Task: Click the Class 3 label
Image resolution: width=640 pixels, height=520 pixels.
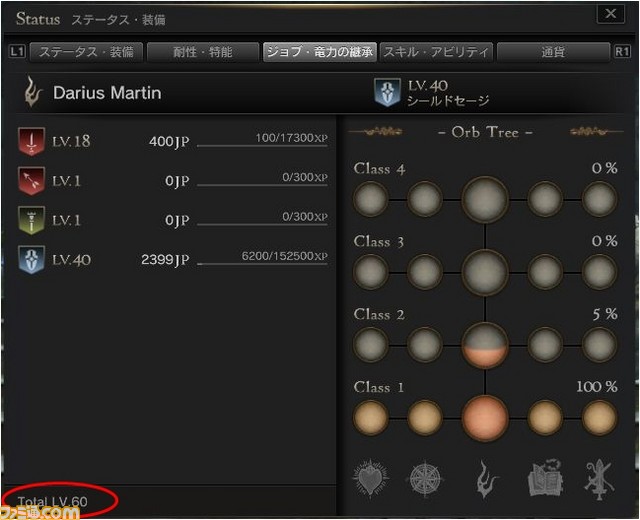Action: [379, 242]
